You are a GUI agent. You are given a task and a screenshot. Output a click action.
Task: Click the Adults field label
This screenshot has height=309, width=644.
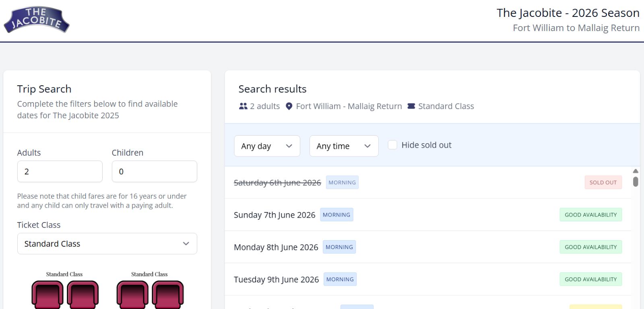29,152
